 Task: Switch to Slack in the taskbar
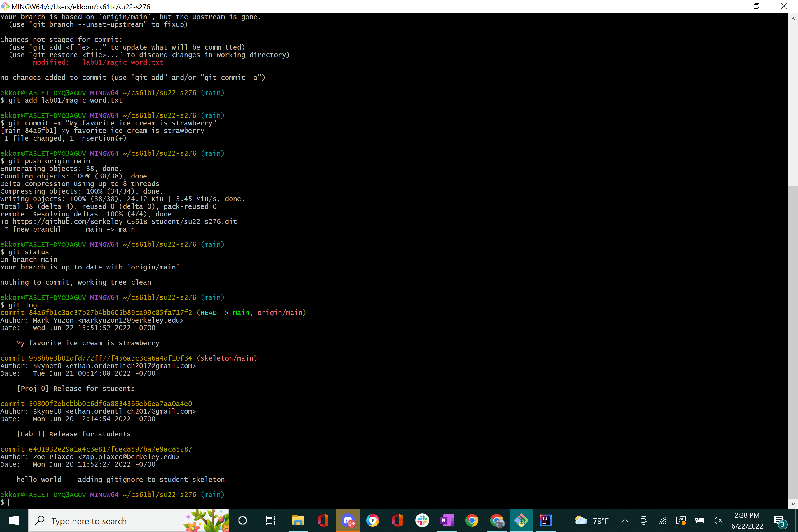422,520
